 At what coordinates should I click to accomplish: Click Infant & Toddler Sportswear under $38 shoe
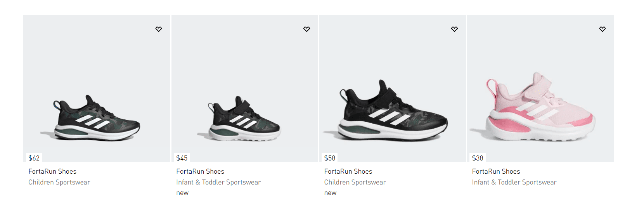click(x=514, y=182)
